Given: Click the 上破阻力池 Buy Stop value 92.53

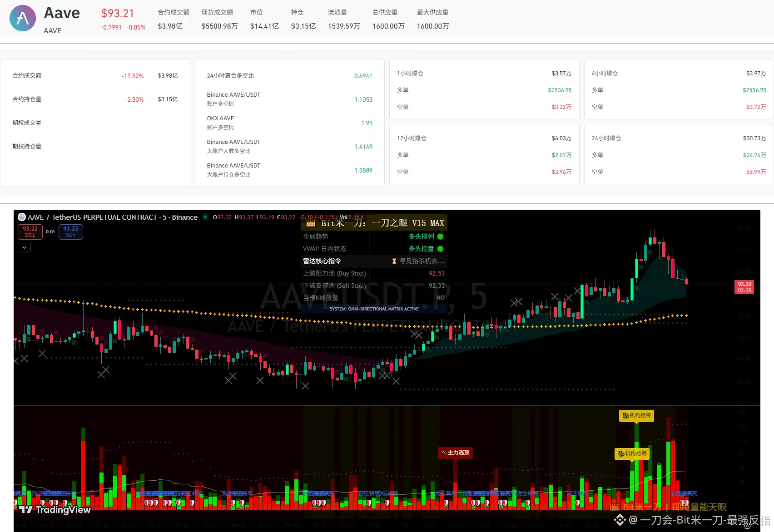Looking at the screenshot, I should pyautogui.click(x=437, y=273).
